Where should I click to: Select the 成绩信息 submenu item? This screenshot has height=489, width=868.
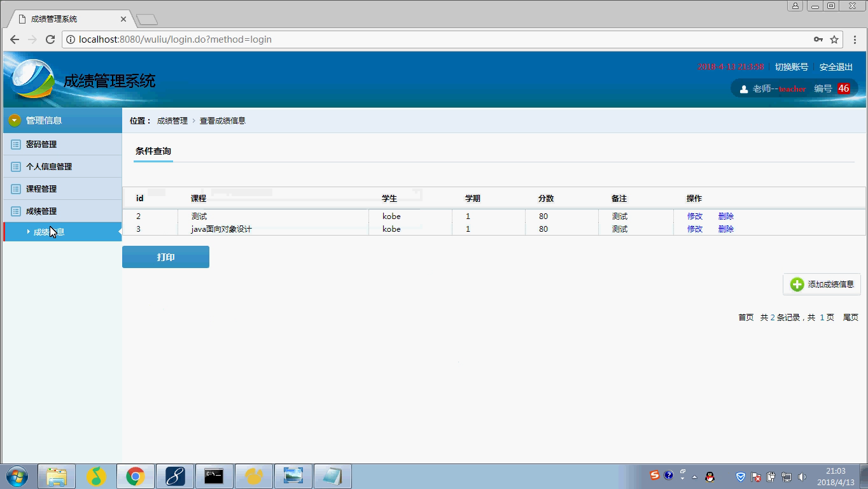click(62, 232)
